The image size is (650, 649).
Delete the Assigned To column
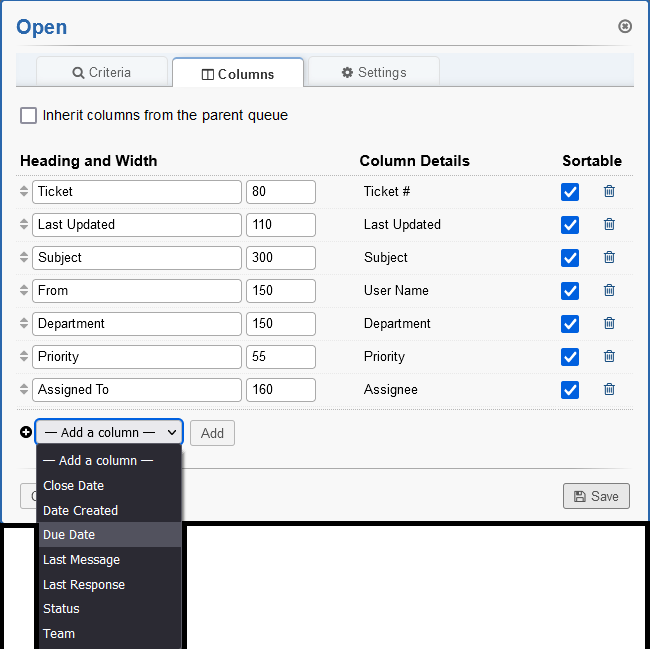[609, 390]
